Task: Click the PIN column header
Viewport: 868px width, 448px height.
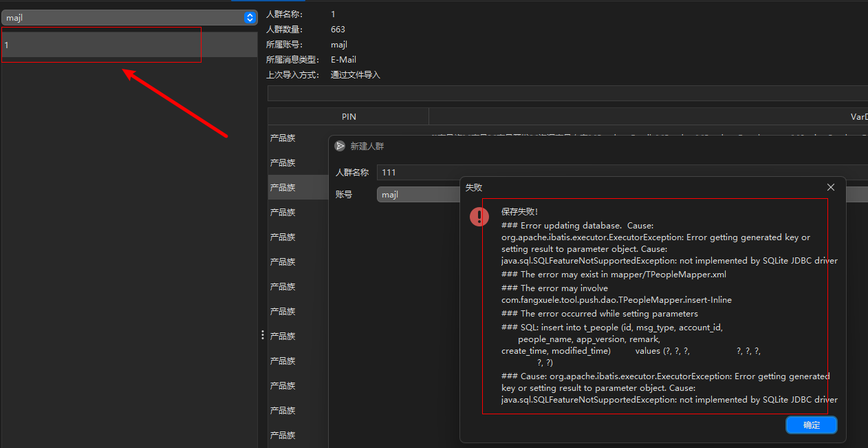Action: [x=349, y=117]
